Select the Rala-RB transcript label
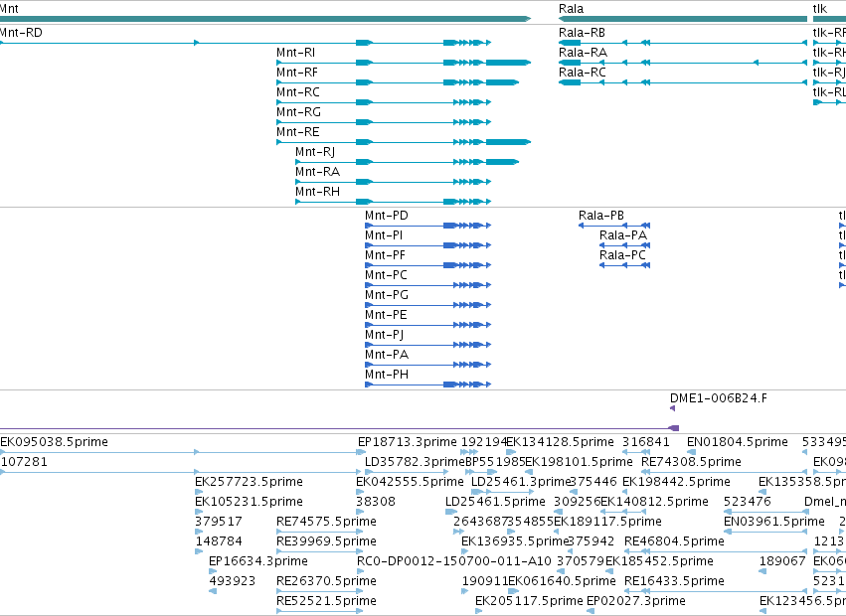846x616 pixels. 582,33
